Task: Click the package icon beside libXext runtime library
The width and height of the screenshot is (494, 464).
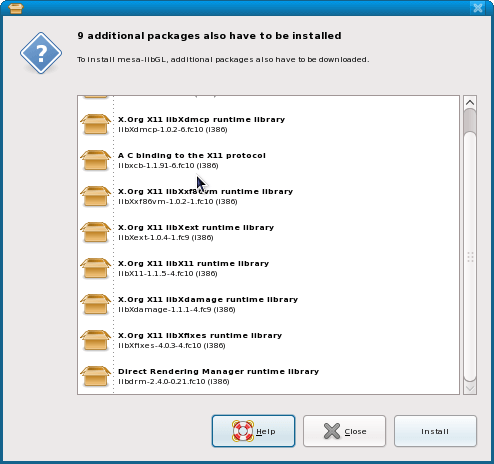Action: [x=95, y=232]
